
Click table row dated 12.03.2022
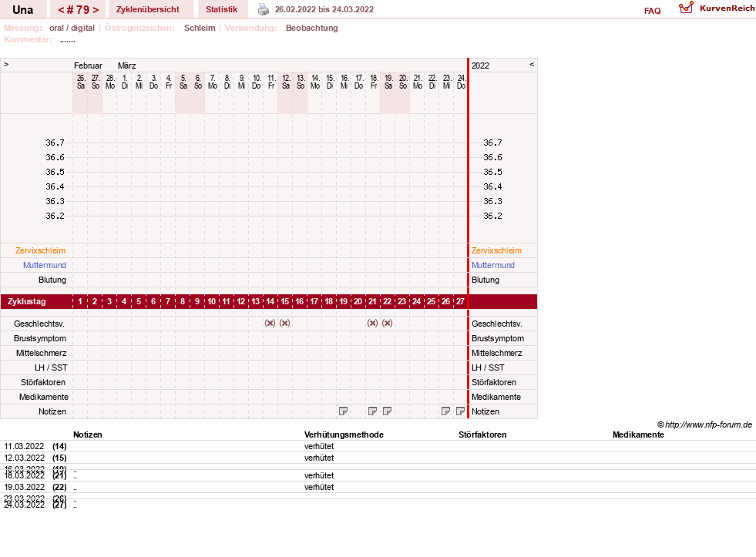(378, 458)
